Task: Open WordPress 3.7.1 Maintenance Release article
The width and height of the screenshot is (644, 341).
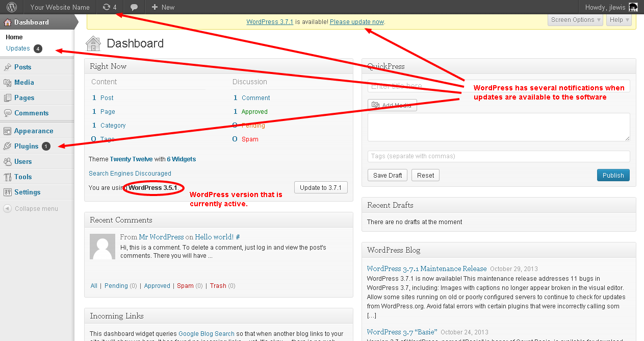Action: pyautogui.click(x=427, y=269)
